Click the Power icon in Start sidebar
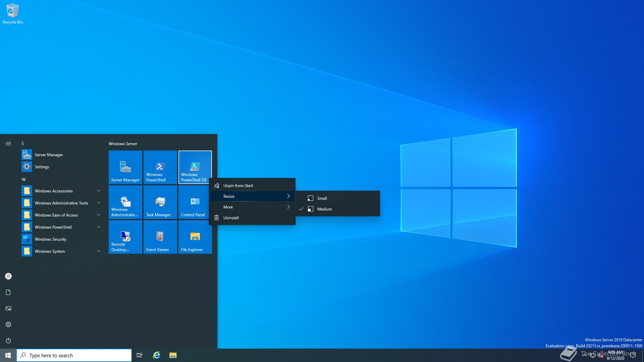Viewport: 644px width, 362px height. [x=8, y=341]
